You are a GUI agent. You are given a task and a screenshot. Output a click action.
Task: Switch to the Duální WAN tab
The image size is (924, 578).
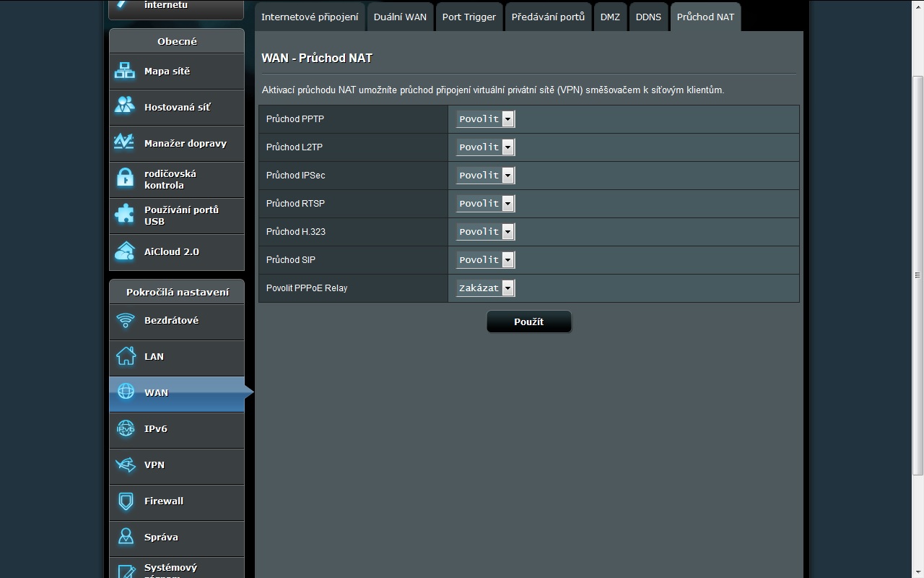click(400, 17)
